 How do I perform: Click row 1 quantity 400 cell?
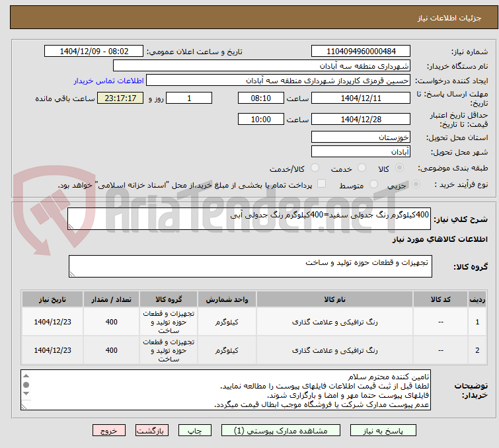coord(112,322)
